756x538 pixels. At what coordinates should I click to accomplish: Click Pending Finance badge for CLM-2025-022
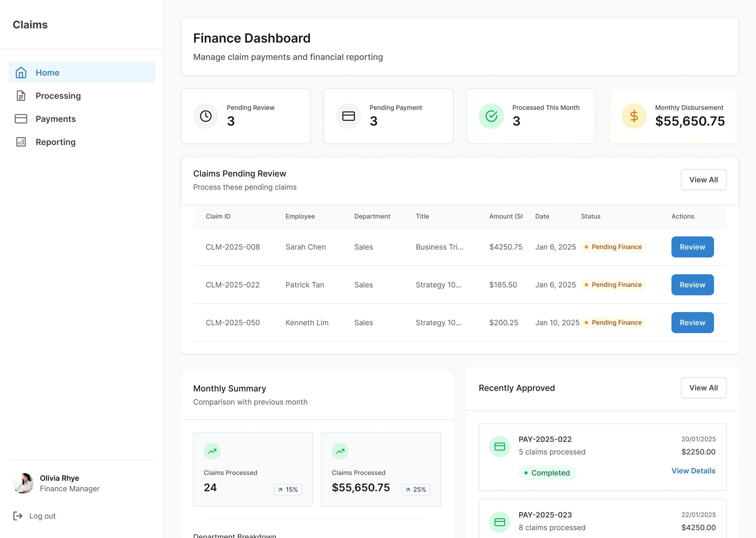pos(614,284)
